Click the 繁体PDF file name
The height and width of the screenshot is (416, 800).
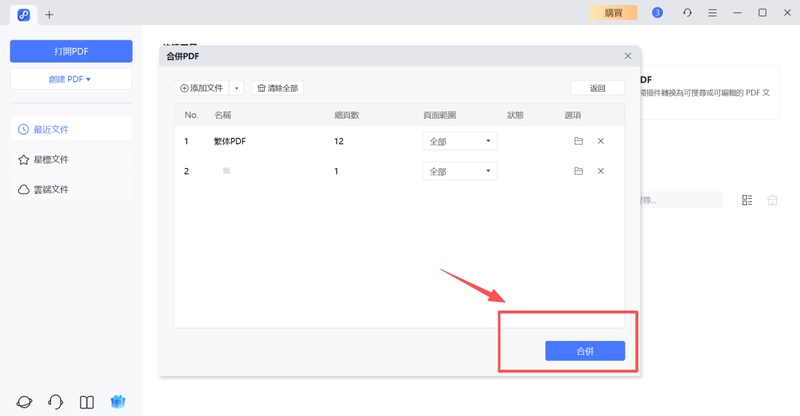coord(230,141)
